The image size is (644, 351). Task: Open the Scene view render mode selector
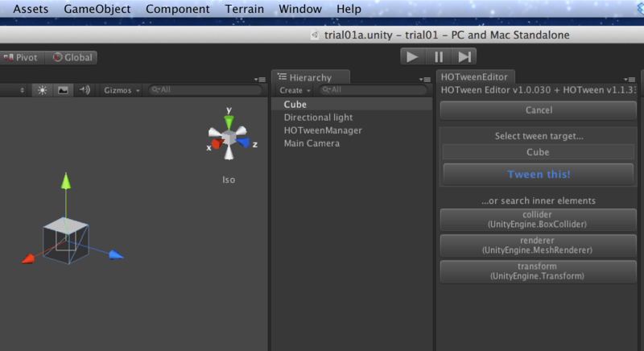[13, 90]
